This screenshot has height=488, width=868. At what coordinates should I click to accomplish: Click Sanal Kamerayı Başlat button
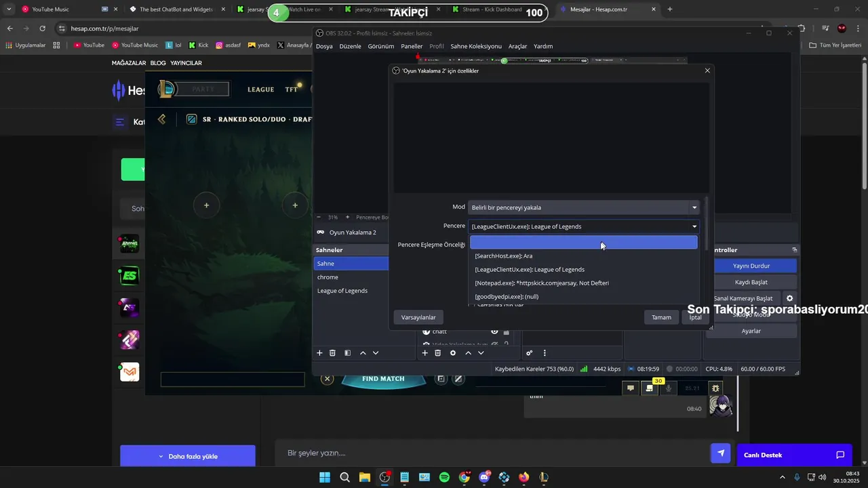click(x=743, y=298)
